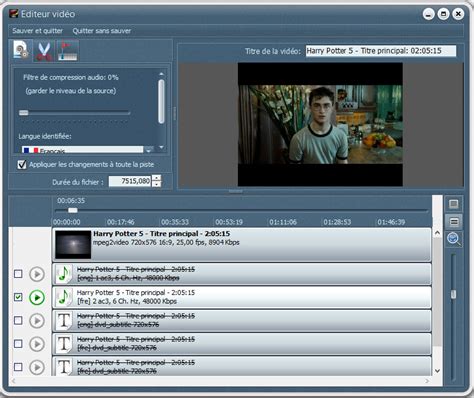Decrease file duration with the down arrow
The image size is (474, 398).
pyautogui.click(x=156, y=184)
